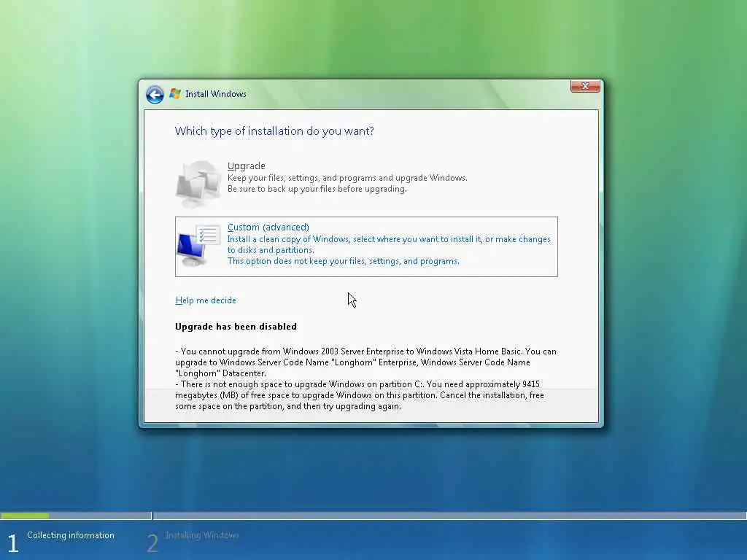Go back with the blue arrow button

pos(155,94)
